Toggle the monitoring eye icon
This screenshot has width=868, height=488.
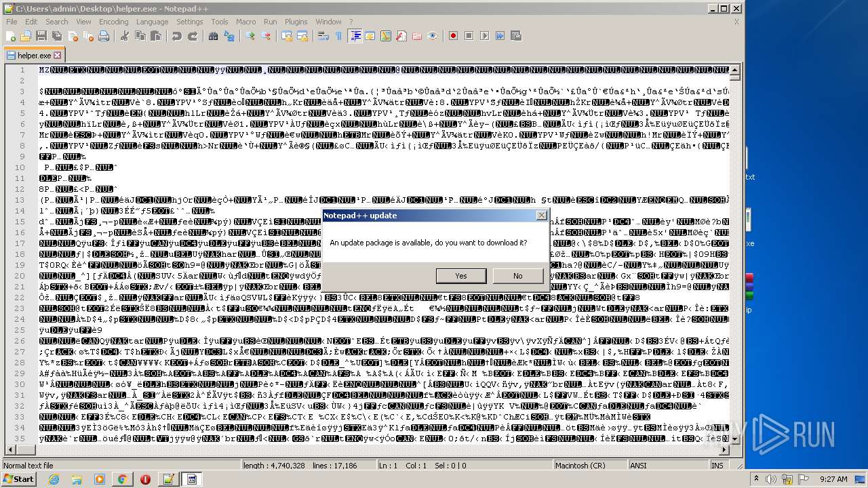pyautogui.click(x=433, y=36)
